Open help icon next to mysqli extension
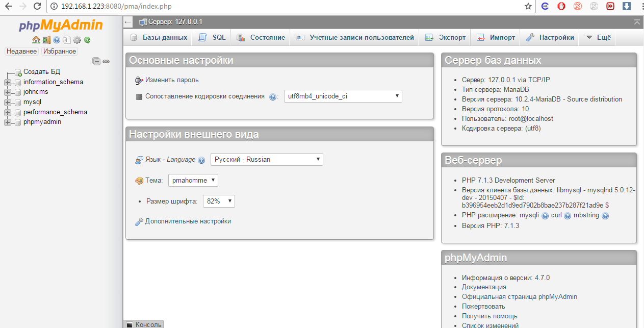The height and width of the screenshot is (328, 644). pyautogui.click(x=545, y=216)
